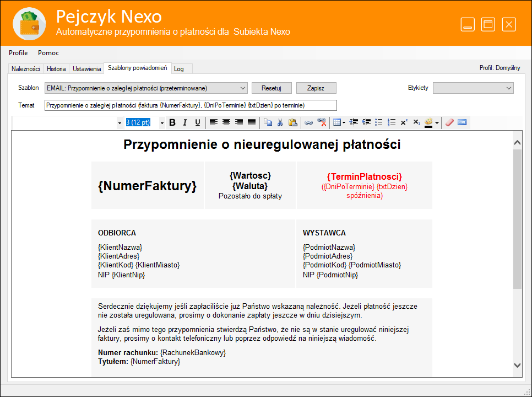Click the ODBIORCA heading
Viewport: 532px width, 397px height.
tap(117, 233)
